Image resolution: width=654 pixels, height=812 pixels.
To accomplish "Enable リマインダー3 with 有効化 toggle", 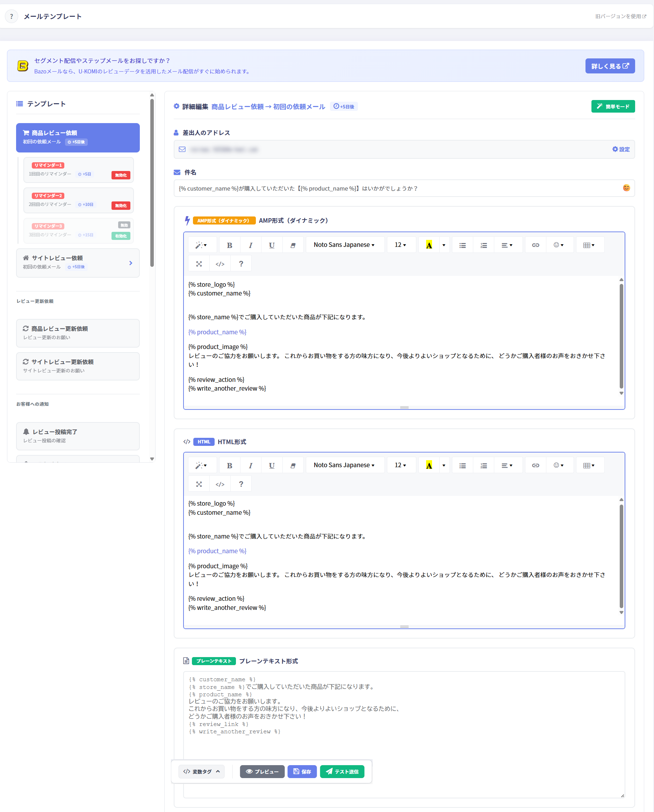I will coord(121,236).
